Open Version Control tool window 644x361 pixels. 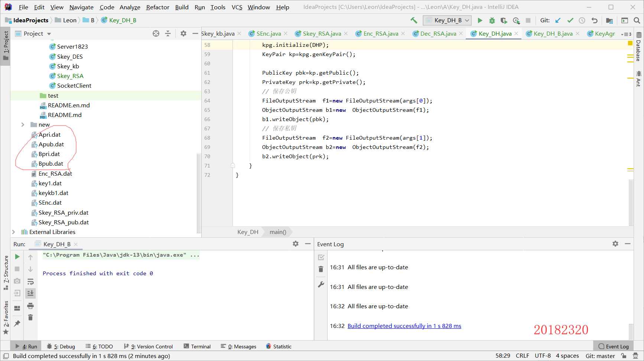coord(148,347)
